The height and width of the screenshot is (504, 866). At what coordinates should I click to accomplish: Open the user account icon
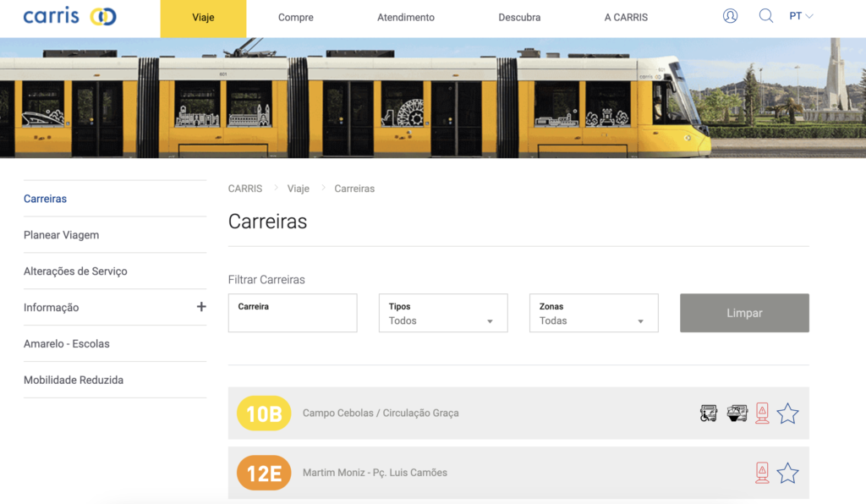(x=730, y=16)
